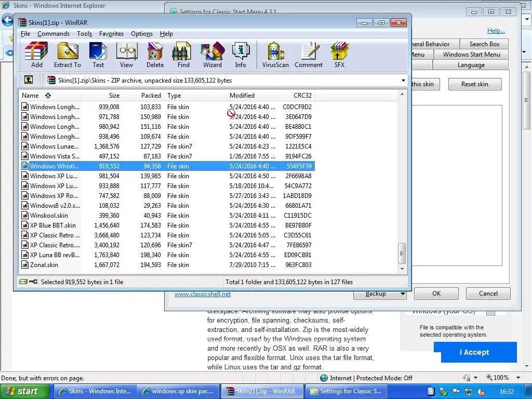532x399 pixels.
Task: Open the WinRAR File menu
Action: [x=25, y=34]
